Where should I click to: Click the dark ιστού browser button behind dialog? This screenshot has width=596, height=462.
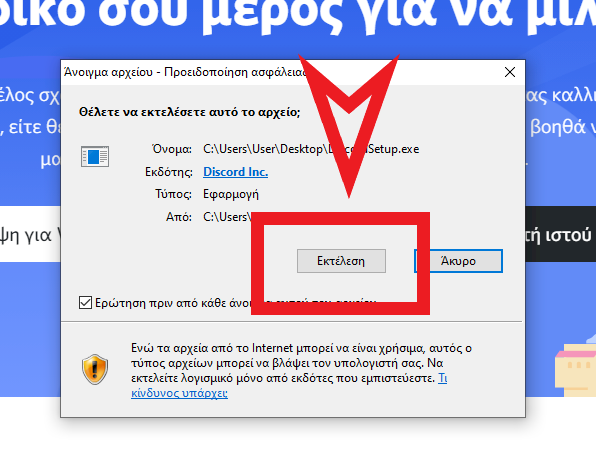pyautogui.click(x=561, y=234)
